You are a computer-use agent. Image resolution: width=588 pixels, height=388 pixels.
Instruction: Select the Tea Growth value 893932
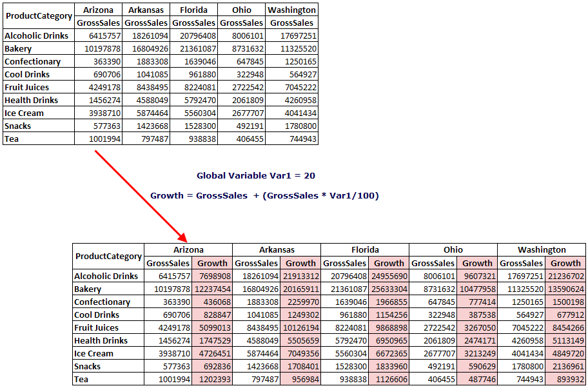tap(565, 379)
